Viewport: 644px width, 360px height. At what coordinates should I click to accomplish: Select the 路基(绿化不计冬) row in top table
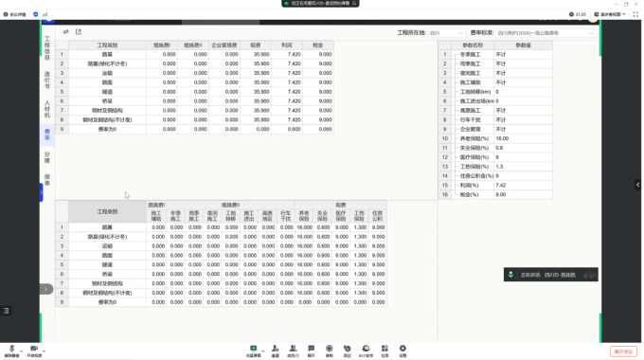195,63
